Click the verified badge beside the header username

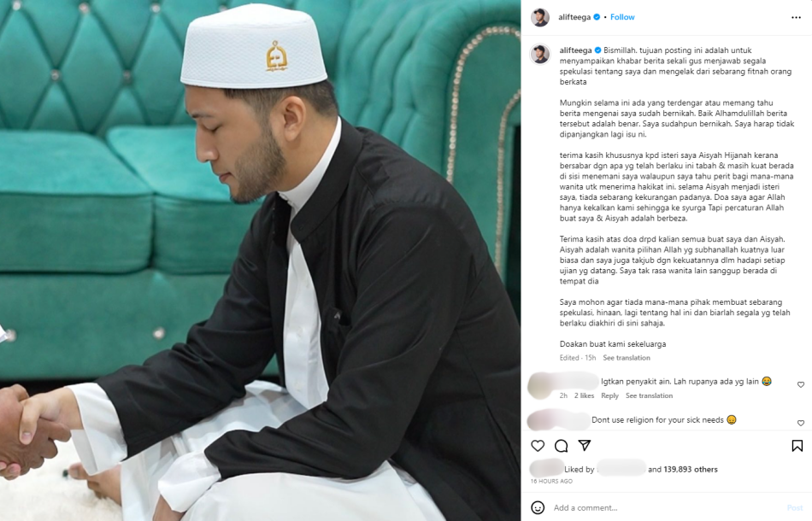coord(597,17)
